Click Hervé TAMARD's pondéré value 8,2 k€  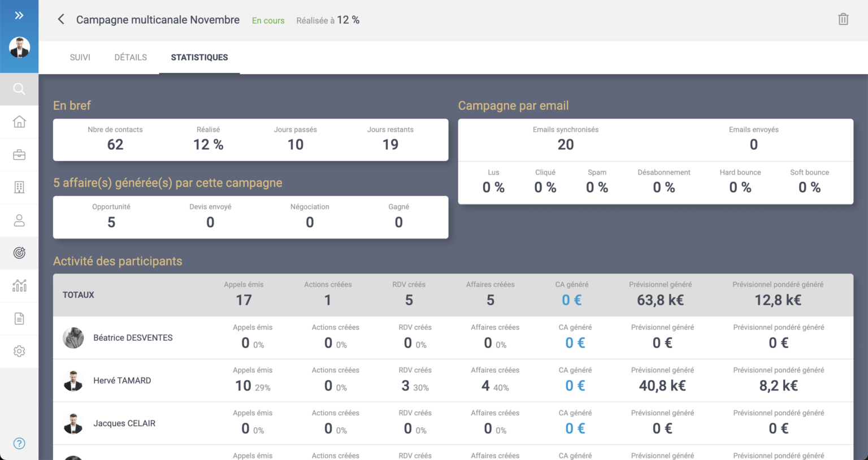[x=779, y=386]
